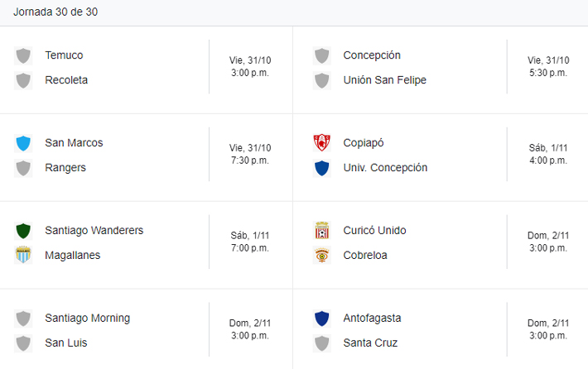Click the San Luis team name

pyautogui.click(x=65, y=343)
